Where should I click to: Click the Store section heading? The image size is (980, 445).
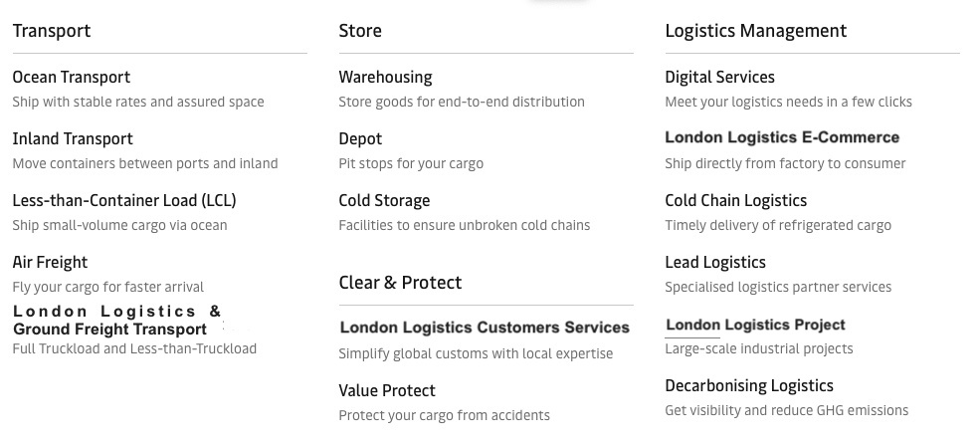coord(360,31)
